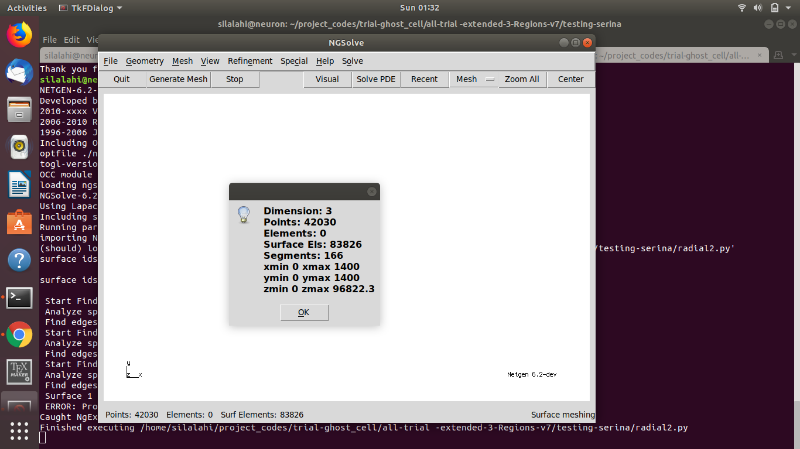Click the Visual button
Image resolution: width=800 pixels, height=449 pixels.
(x=327, y=79)
